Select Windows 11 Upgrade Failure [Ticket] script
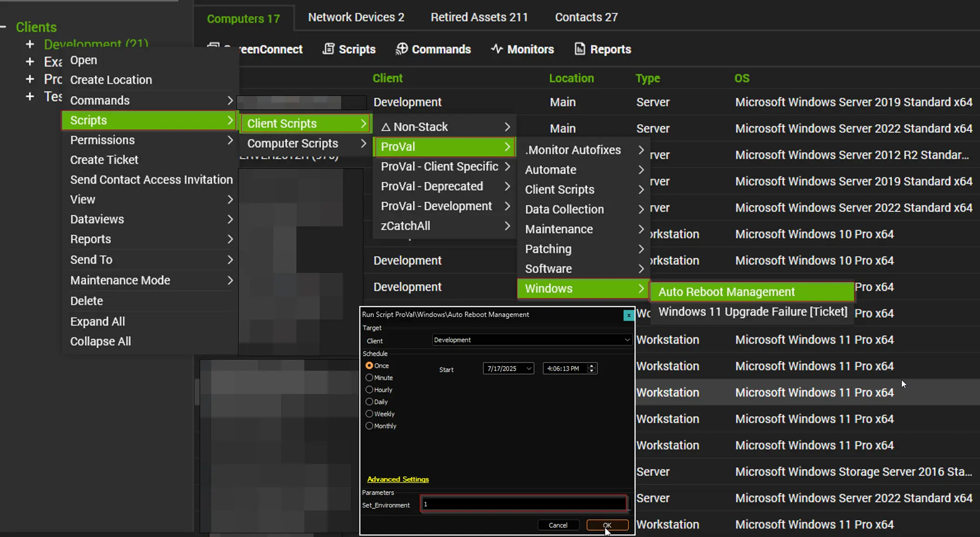The image size is (980, 537). 752,312
